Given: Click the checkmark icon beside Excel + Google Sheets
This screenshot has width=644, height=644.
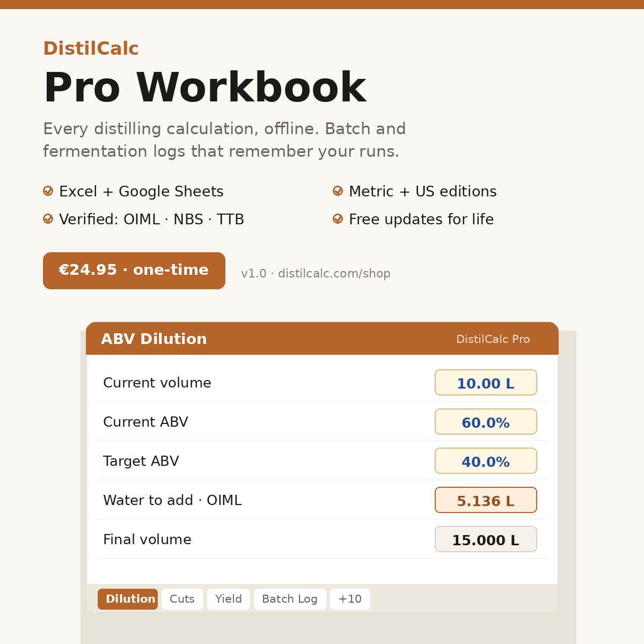Looking at the screenshot, I should tap(48, 191).
